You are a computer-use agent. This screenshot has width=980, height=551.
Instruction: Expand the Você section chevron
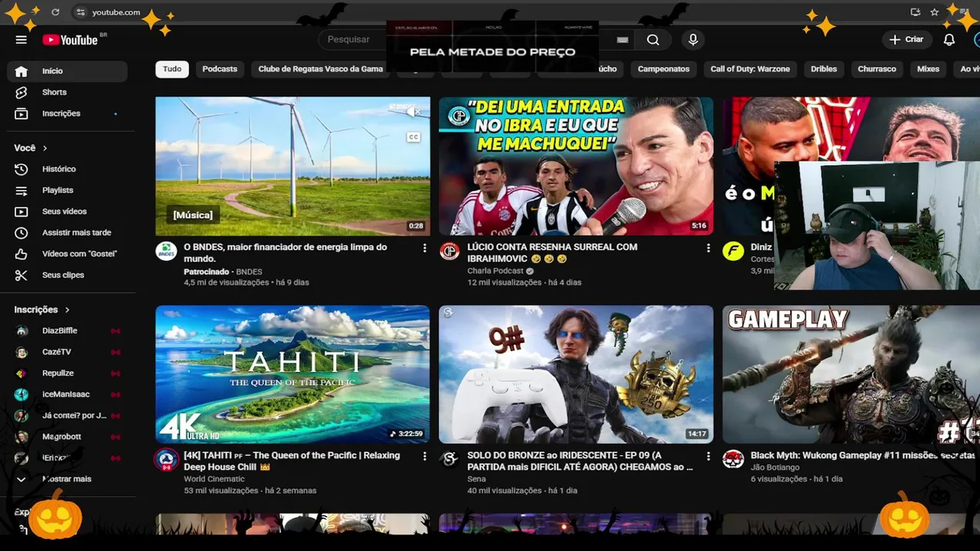coord(45,148)
